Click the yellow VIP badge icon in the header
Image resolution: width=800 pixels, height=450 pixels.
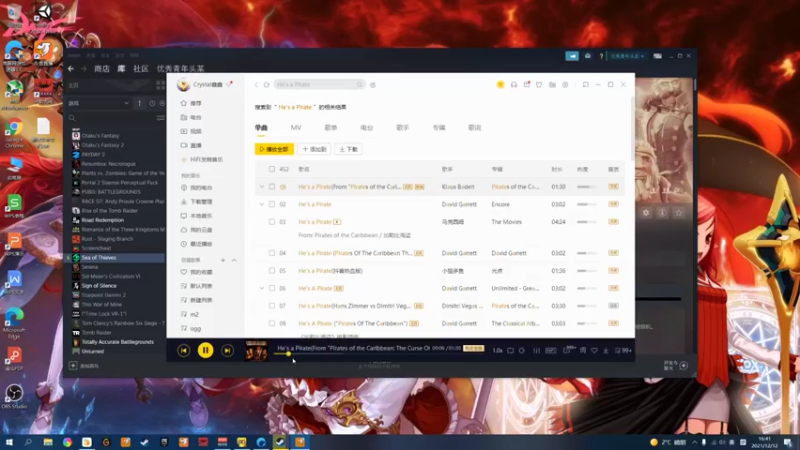[x=501, y=85]
